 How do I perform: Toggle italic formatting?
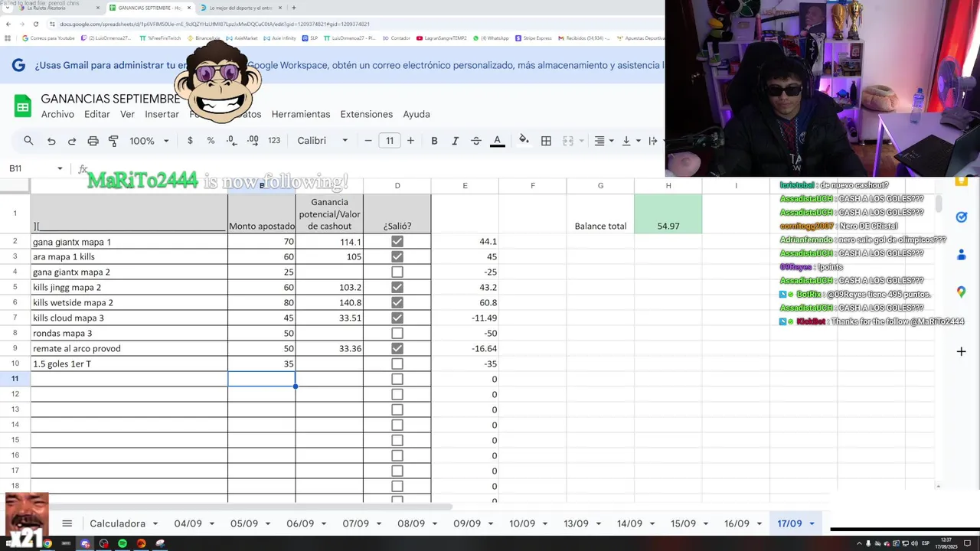click(455, 141)
